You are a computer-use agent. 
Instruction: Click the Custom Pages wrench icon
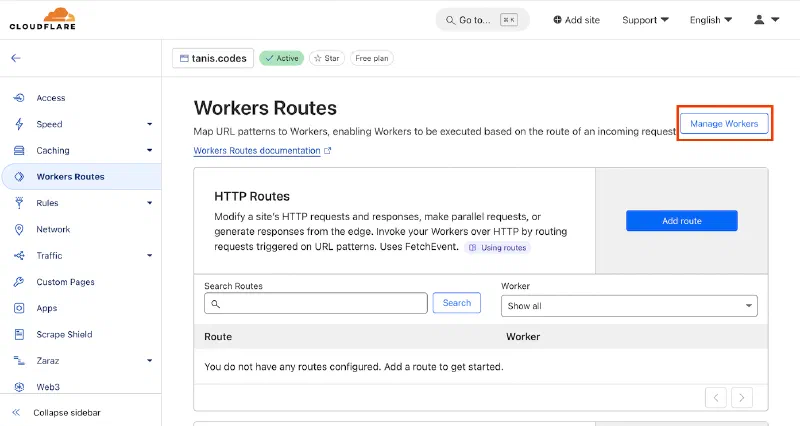coord(19,282)
